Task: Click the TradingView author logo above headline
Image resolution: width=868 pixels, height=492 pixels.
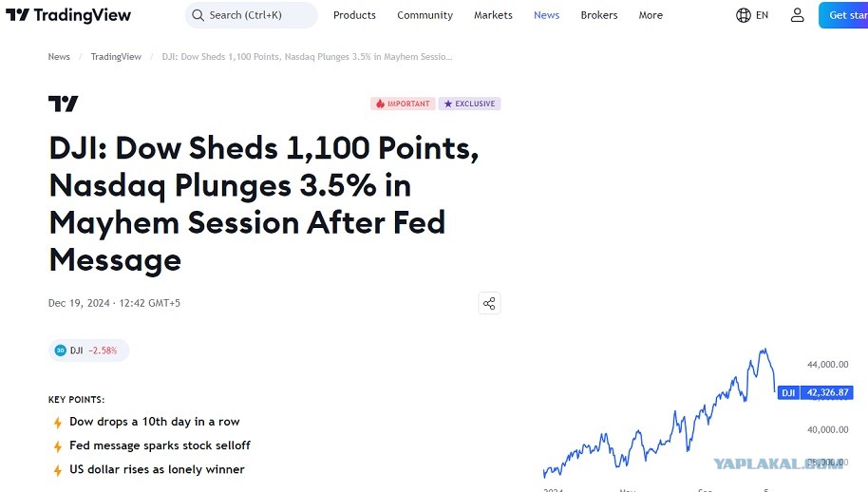Action: click(63, 104)
